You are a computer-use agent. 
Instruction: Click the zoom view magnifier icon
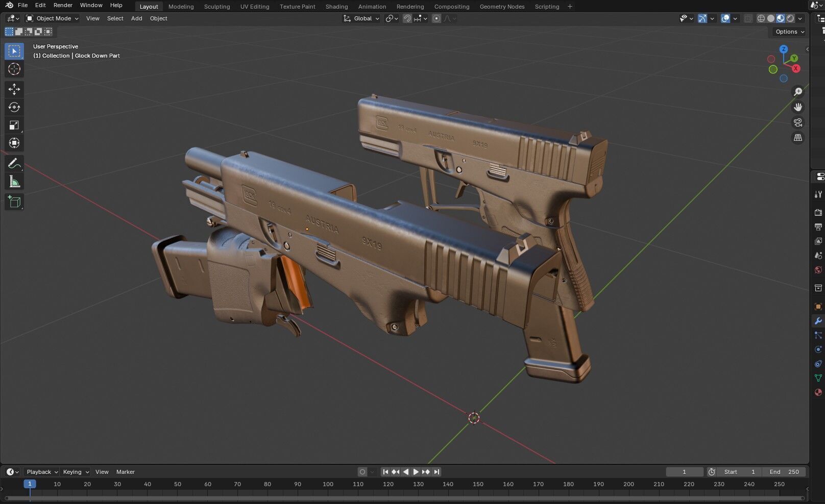click(797, 92)
